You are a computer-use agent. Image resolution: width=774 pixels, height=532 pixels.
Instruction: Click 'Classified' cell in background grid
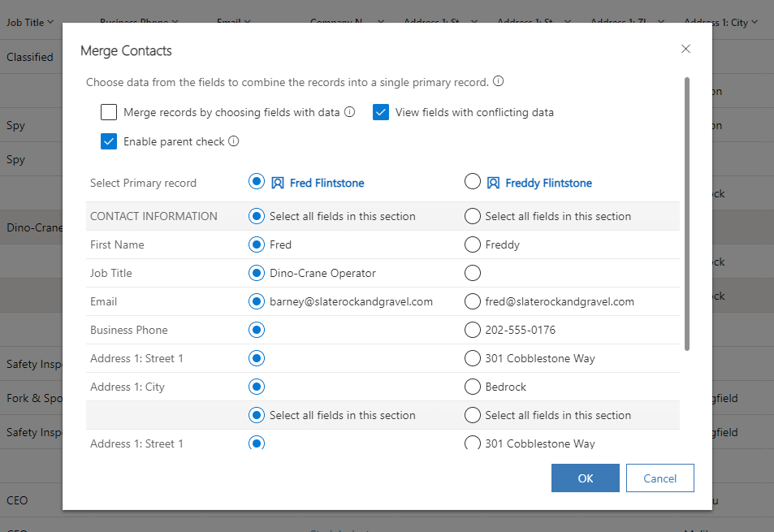pos(29,57)
